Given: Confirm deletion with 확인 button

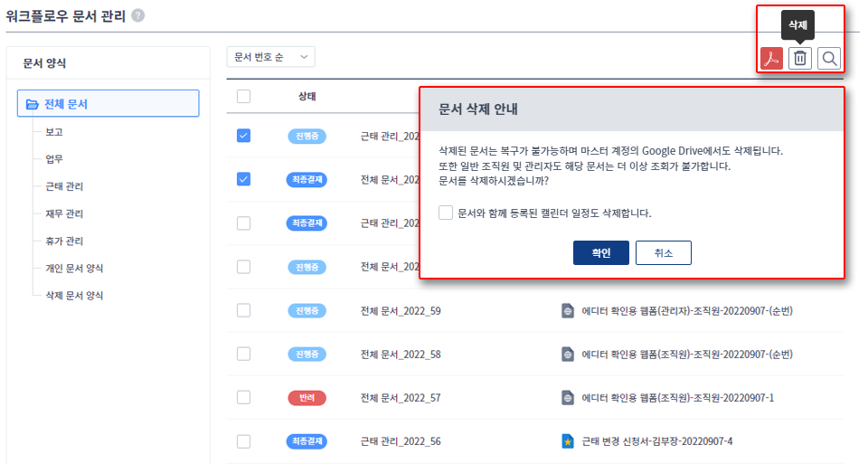Looking at the screenshot, I should (x=600, y=253).
